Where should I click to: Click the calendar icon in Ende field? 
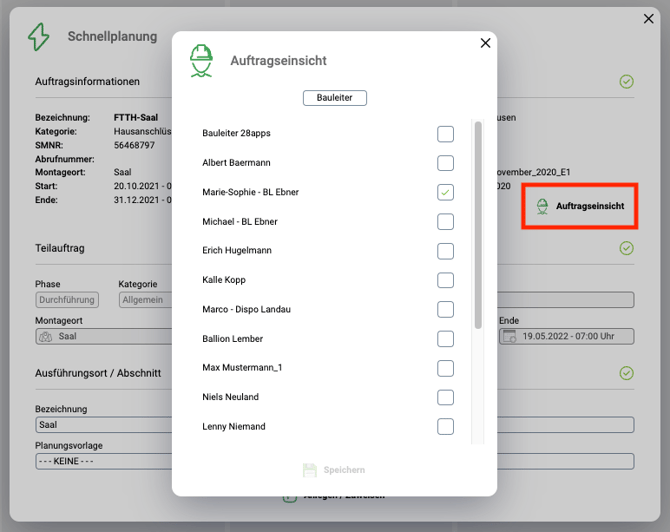[x=510, y=337]
